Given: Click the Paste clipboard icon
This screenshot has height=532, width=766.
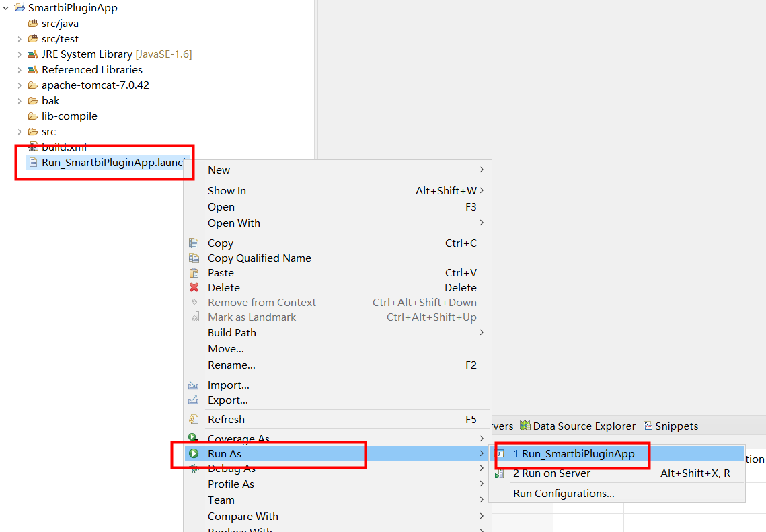Looking at the screenshot, I should (194, 272).
